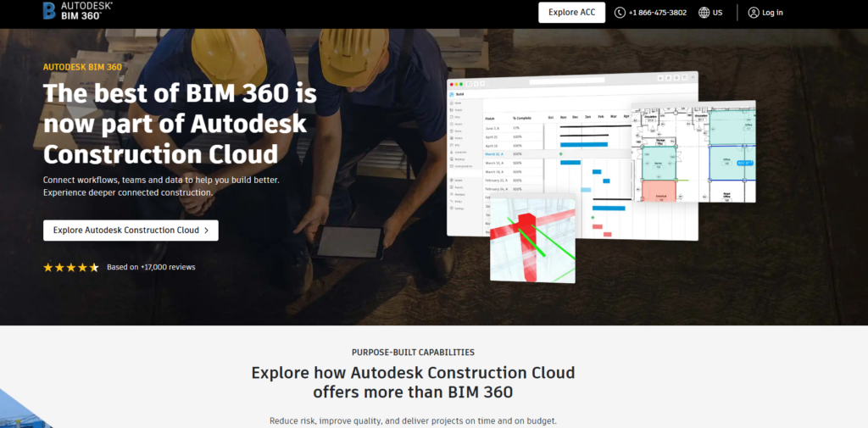Select the Log in link
The width and height of the screenshot is (868, 428).
pyautogui.click(x=772, y=13)
